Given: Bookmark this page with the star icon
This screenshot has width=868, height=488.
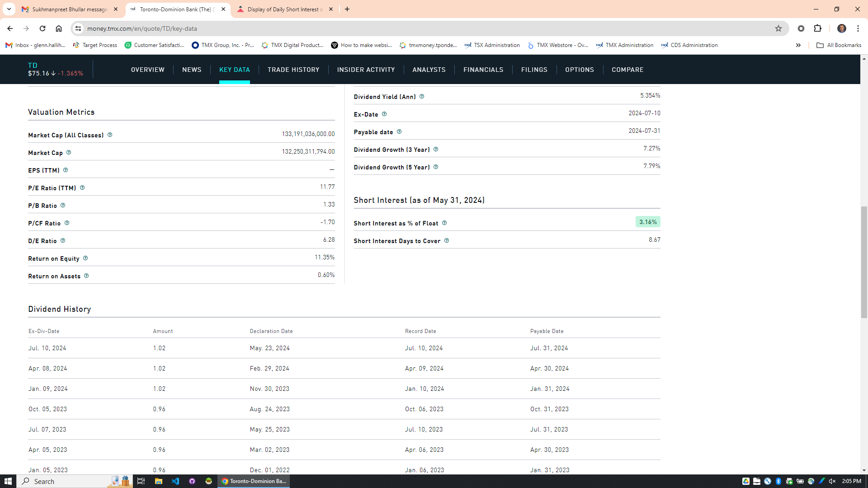Looking at the screenshot, I should coord(778,28).
